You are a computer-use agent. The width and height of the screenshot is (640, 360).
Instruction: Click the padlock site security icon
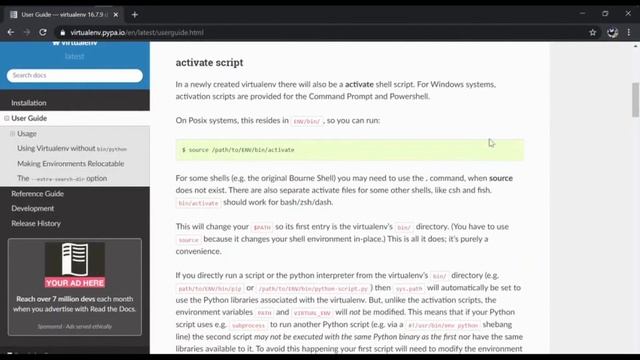pyautogui.click(x=62, y=33)
